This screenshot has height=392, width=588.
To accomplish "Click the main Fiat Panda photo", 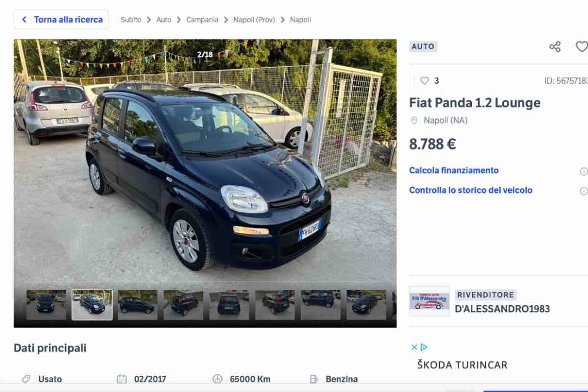I will [x=205, y=162].
